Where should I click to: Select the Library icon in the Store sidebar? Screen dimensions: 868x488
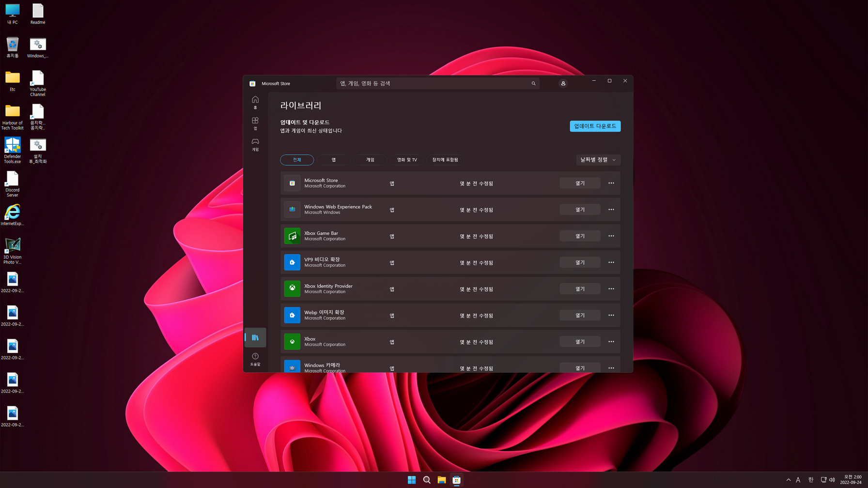tap(255, 337)
